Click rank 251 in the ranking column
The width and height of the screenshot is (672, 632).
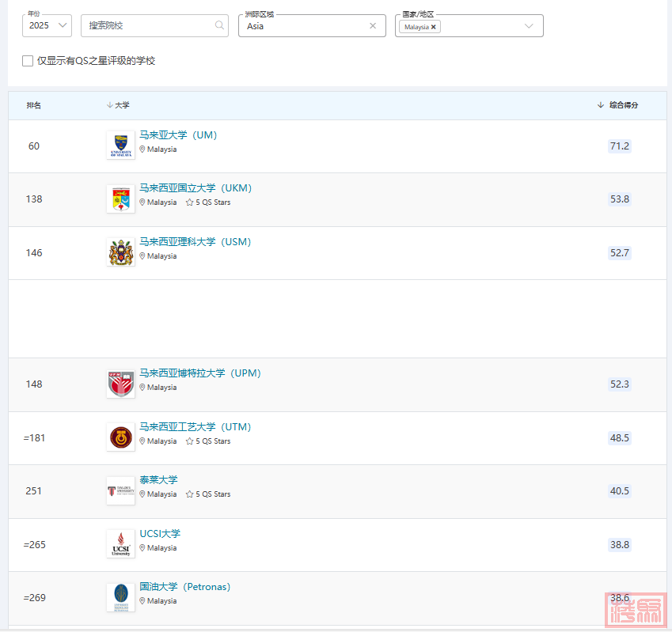[34, 491]
